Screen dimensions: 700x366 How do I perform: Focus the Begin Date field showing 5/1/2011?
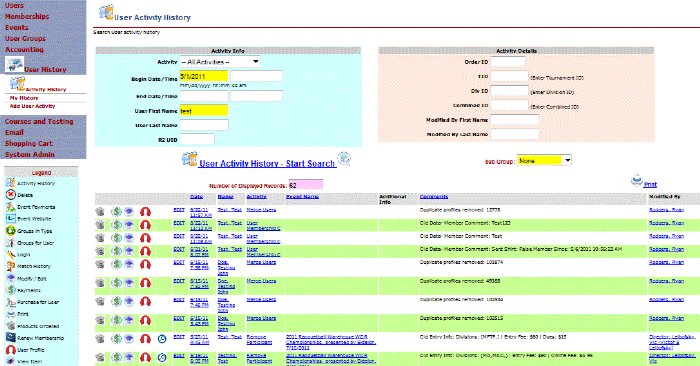pos(204,76)
